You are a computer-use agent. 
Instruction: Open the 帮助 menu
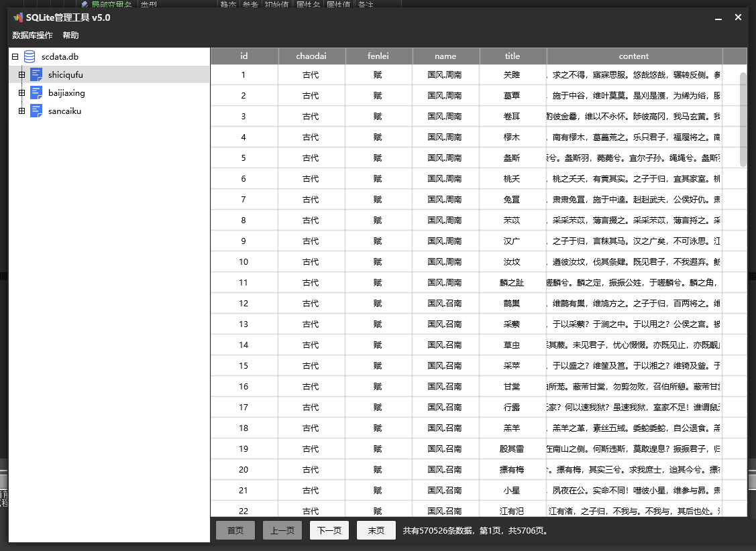click(x=70, y=36)
